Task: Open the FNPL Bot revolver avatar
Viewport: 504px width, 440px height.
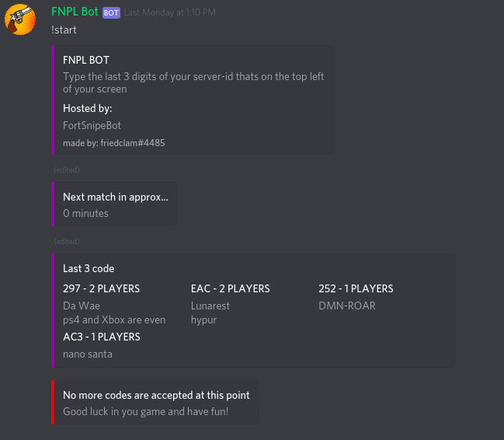Action: pos(20,19)
